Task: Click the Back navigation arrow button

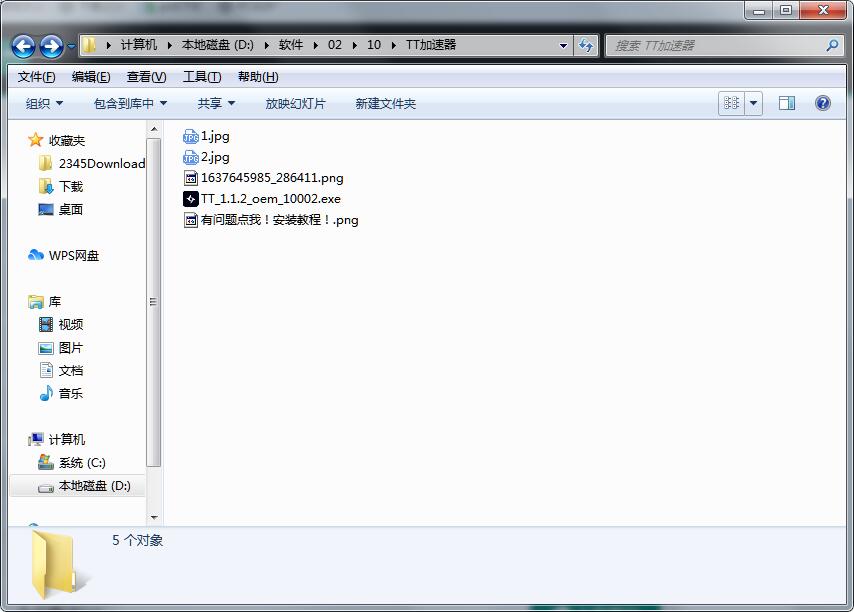Action: tap(23, 46)
